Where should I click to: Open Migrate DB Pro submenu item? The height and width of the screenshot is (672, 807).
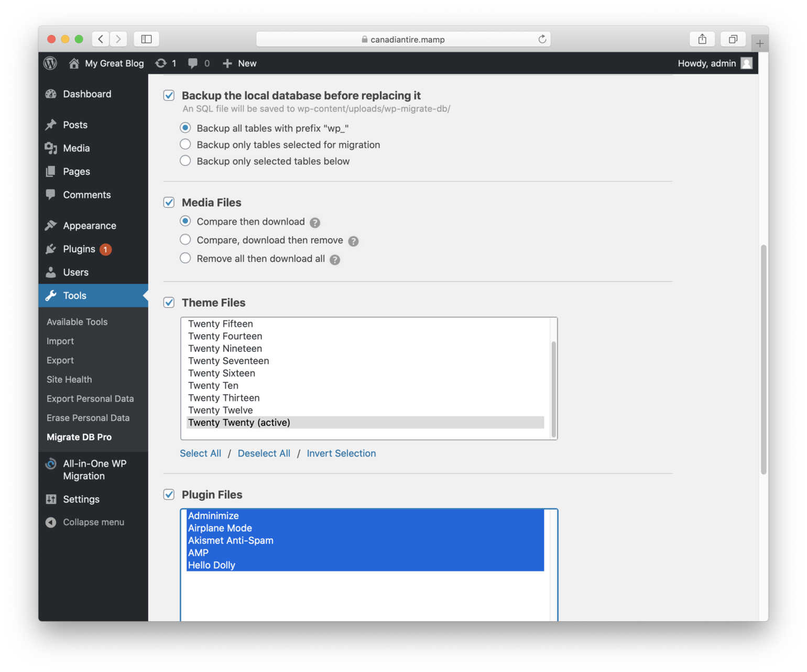(79, 437)
